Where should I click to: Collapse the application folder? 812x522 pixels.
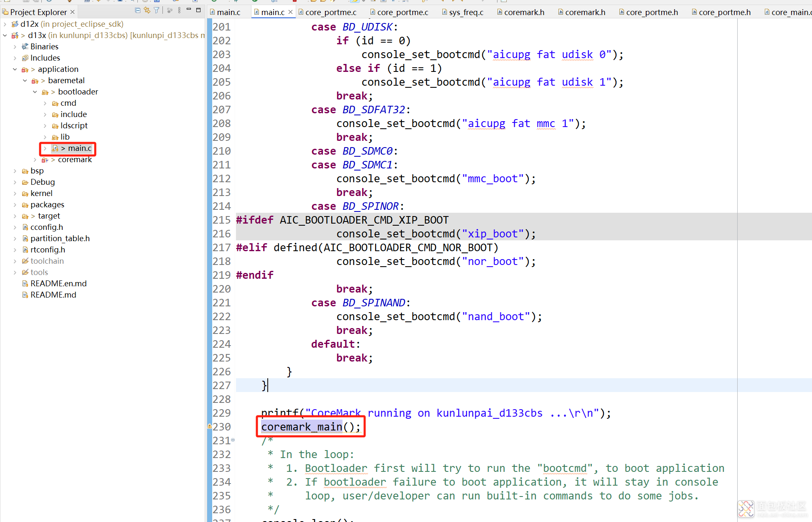pos(15,69)
